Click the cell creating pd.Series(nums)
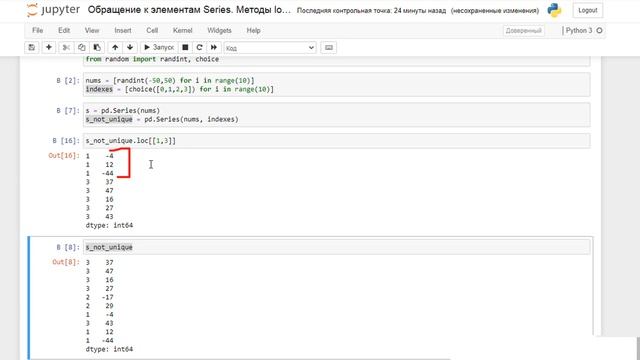 point(337,115)
